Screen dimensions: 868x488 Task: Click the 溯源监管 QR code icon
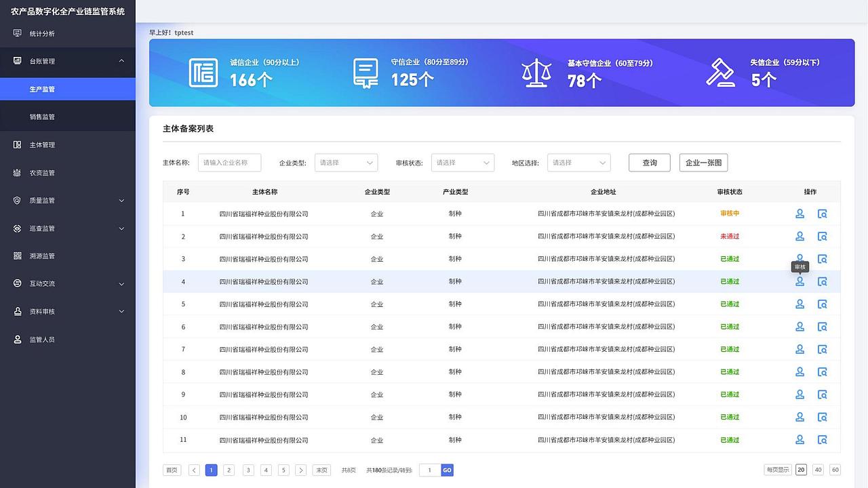[x=18, y=256]
